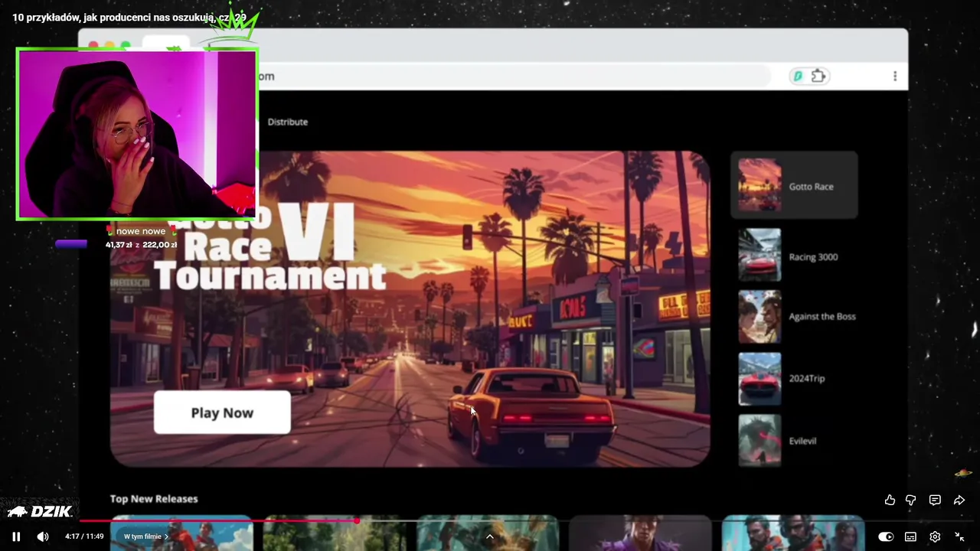980x551 pixels.
Task: Toggle the autoplay switch
Action: tap(886, 536)
